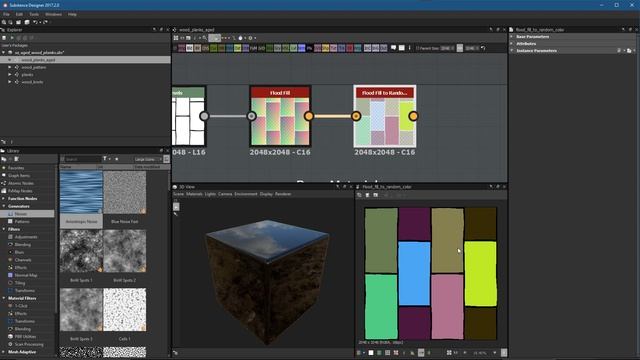Open the Windows menu

pos(53,14)
